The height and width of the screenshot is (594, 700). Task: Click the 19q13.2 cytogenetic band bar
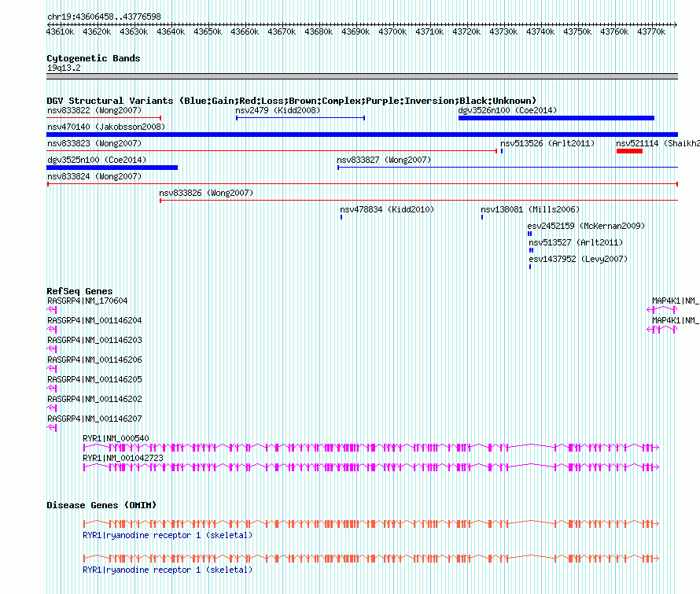click(x=362, y=76)
